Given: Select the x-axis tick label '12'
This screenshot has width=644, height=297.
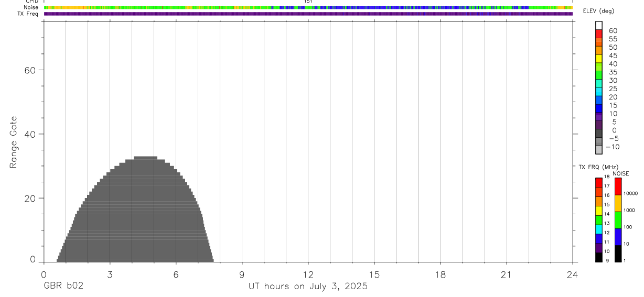Looking at the screenshot, I should tap(308, 274).
